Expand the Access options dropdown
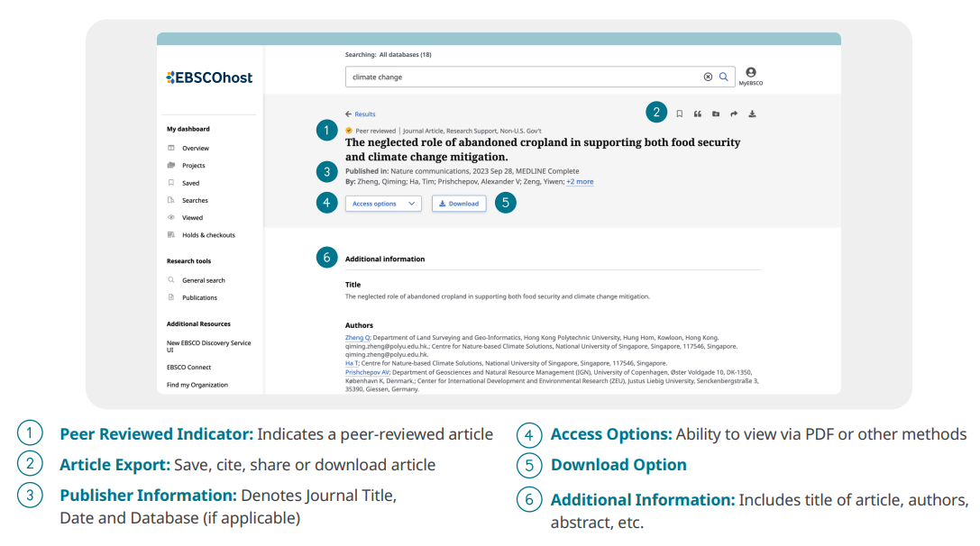Screen dimensions: 980x546 tap(383, 204)
